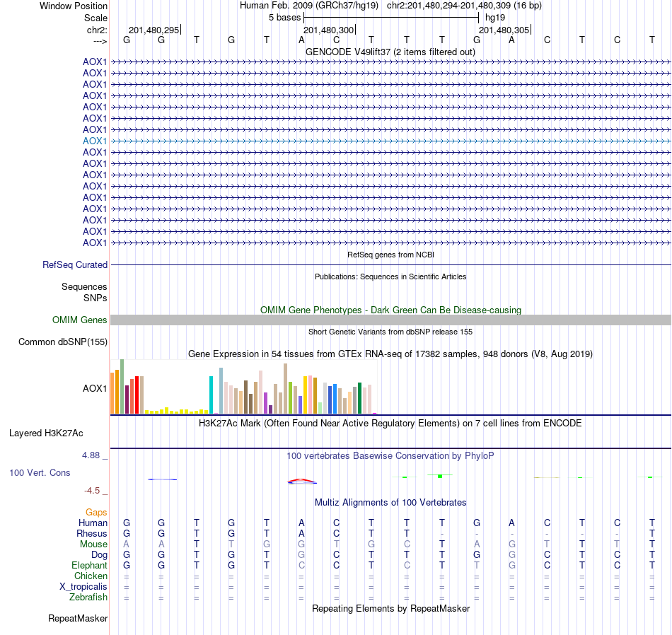Click the purple bar in the GTEx expression chart
The width and height of the screenshot is (672, 635).
click(266, 403)
